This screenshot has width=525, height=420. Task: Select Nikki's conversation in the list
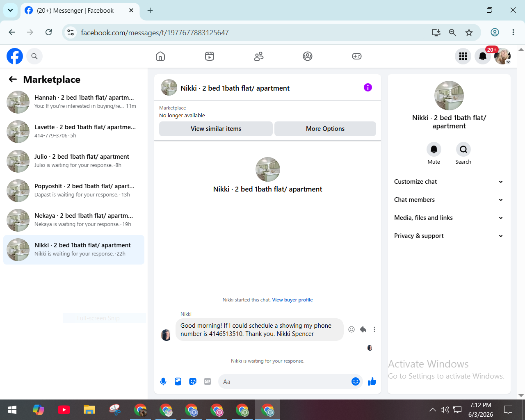[x=74, y=250]
